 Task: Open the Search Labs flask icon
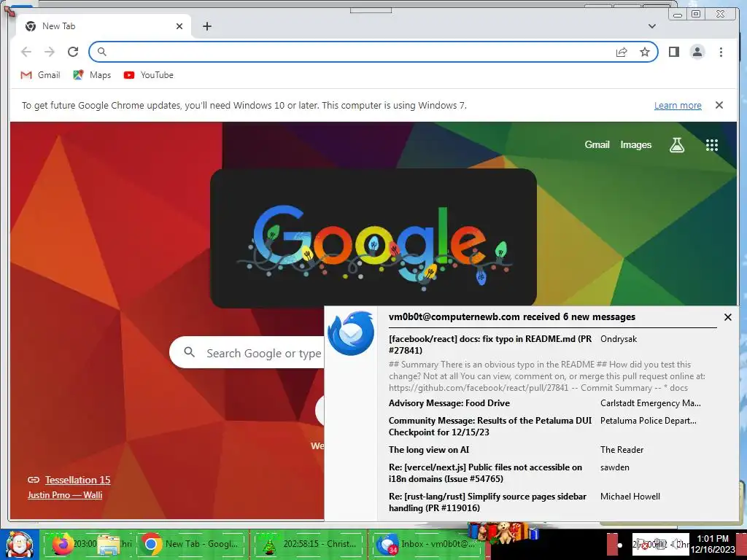[x=676, y=145]
